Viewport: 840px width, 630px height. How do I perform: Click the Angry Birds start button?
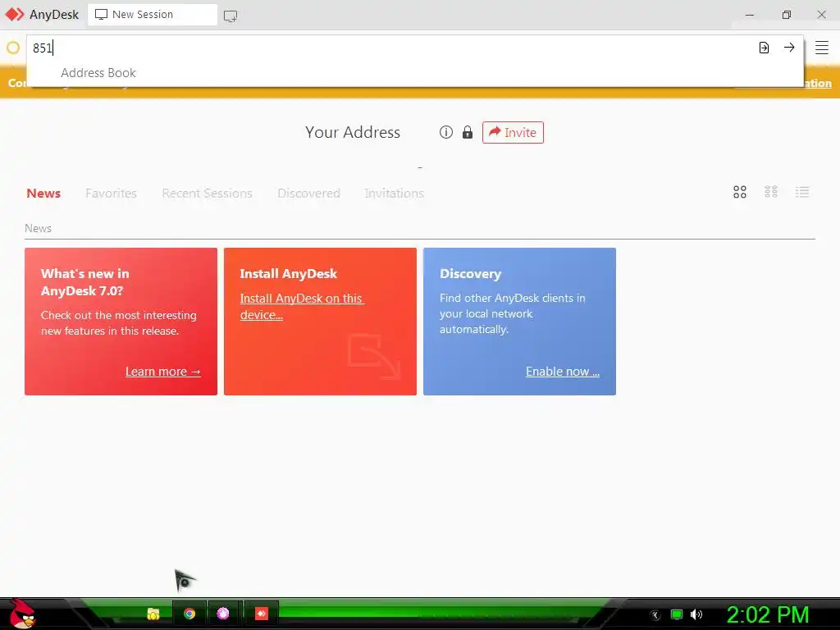coord(22,614)
